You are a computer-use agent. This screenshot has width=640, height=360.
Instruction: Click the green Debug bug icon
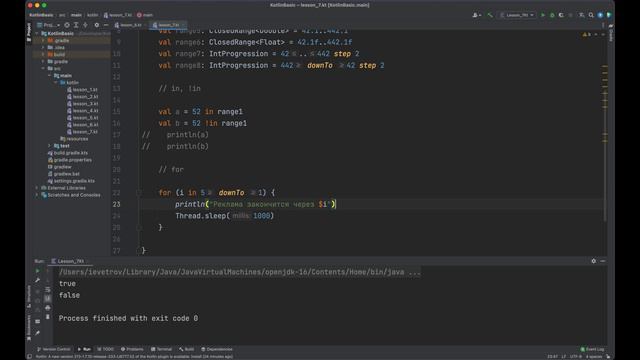[x=552, y=15]
